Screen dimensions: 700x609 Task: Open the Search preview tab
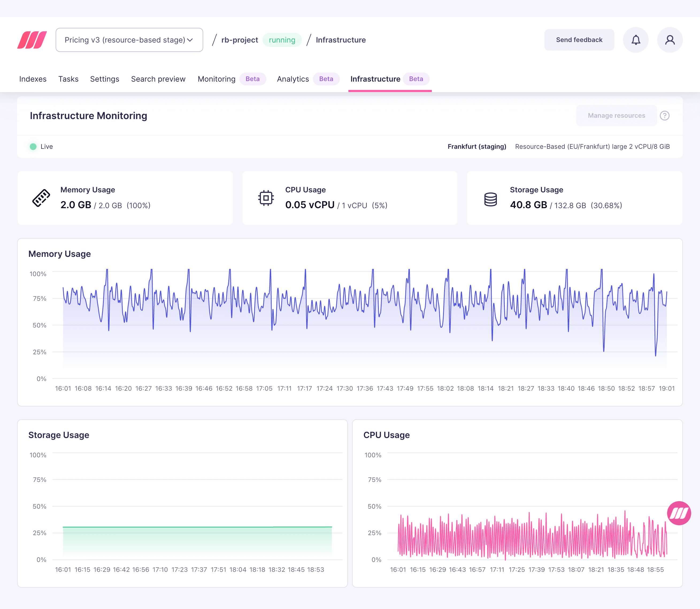(x=158, y=79)
